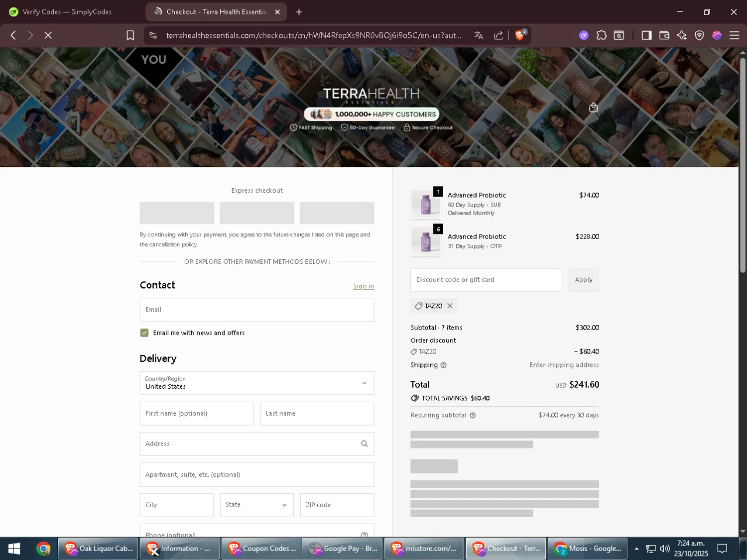
Task: Open the browser extensions puzzle icon
Action: pyautogui.click(x=602, y=35)
